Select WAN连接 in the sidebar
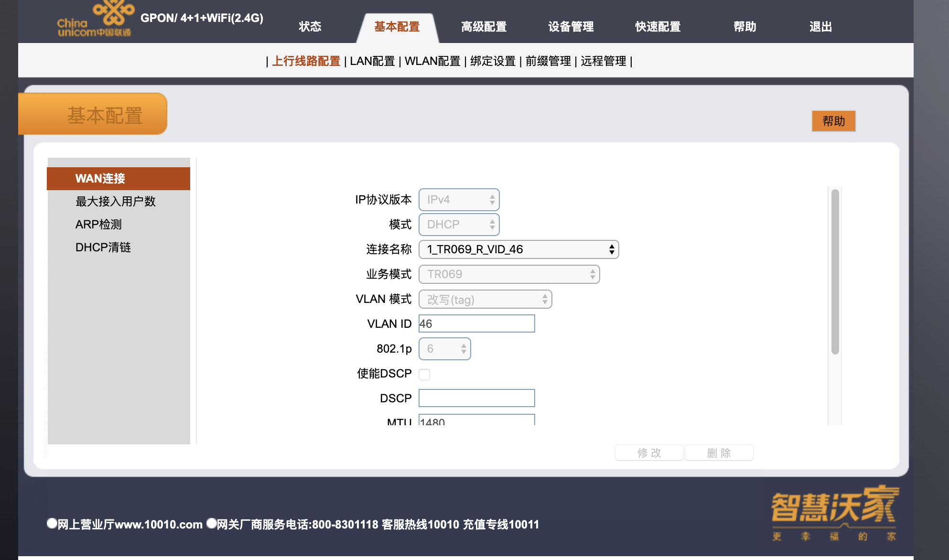Image resolution: width=949 pixels, height=560 pixels. click(x=119, y=179)
